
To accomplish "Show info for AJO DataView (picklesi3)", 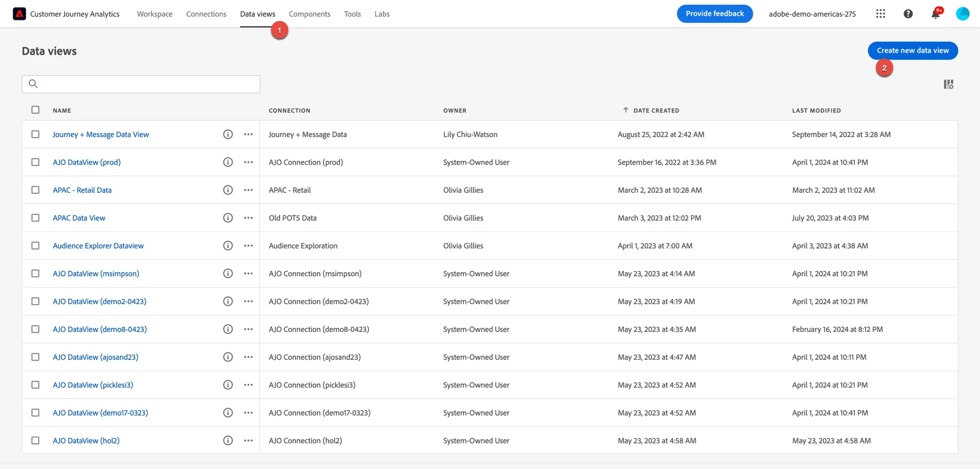I will 228,385.
